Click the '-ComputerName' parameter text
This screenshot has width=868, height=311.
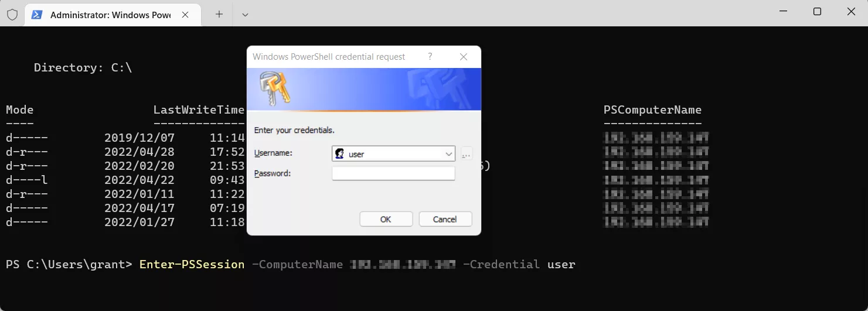coord(297,265)
